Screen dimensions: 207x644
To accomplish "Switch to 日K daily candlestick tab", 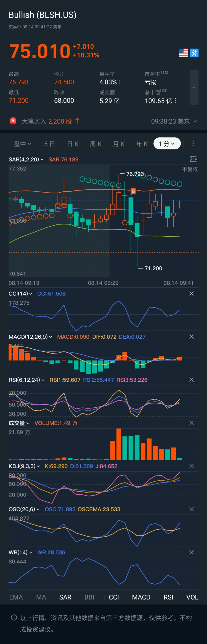I will tap(73, 144).
